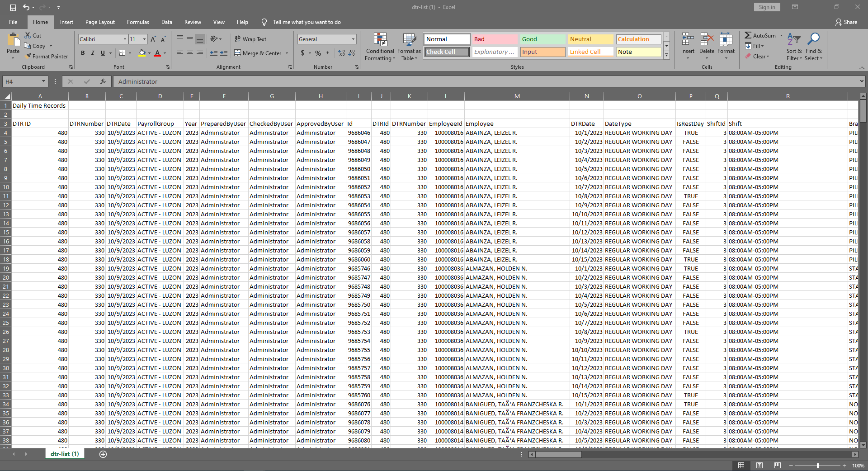Click the Cut scissors icon
Screen dimensions: 868x471
coord(28,35)
